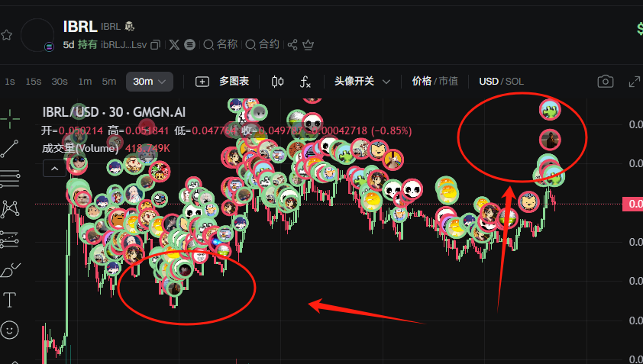Screen dimensions: 643x364
Task: Select the trend line drawing tool
Action: 10,149
